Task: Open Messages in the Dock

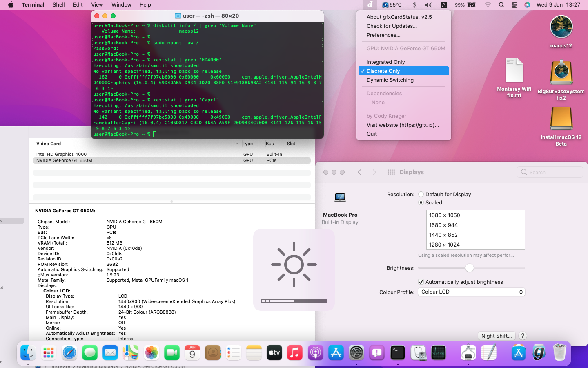Action: (90, 352)
